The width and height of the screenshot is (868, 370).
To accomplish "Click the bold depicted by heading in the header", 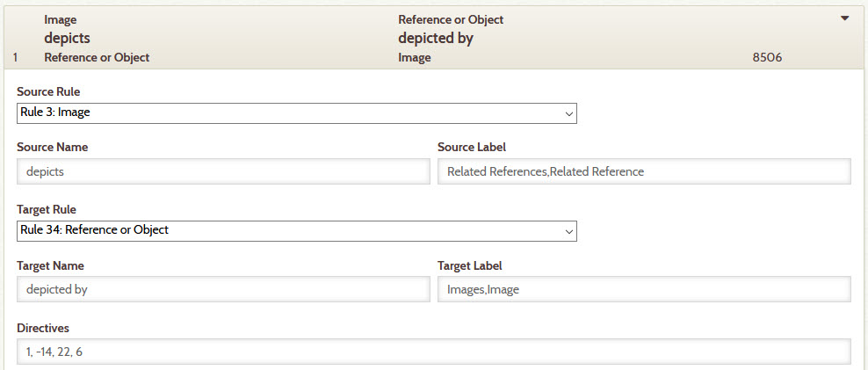I will coord(436,39).
